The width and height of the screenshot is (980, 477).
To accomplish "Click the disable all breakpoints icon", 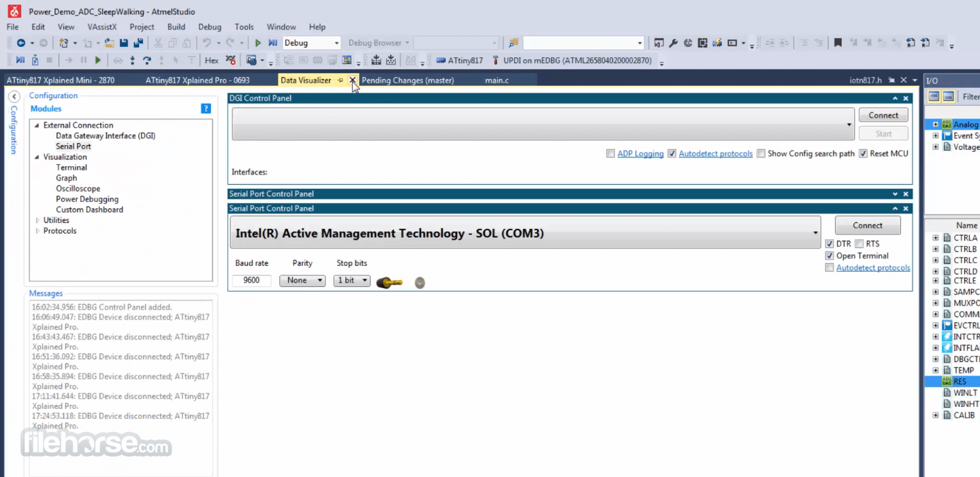I will (x=231, y=61).
